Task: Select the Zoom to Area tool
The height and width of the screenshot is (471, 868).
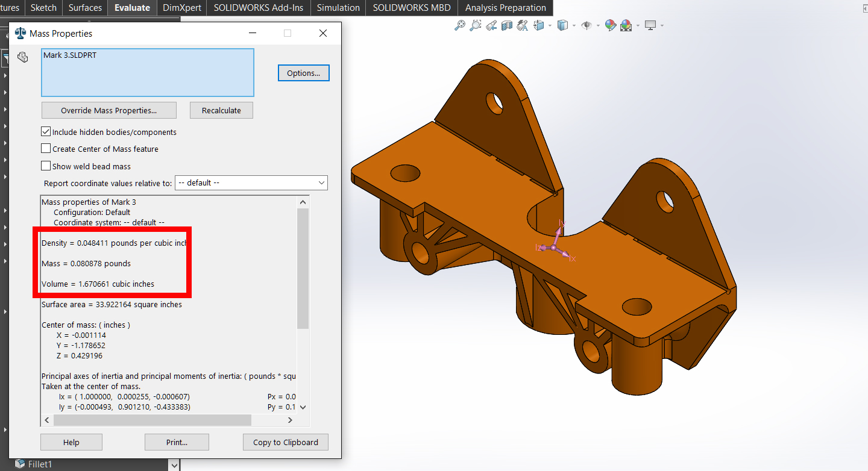Action: coord(476,25)
